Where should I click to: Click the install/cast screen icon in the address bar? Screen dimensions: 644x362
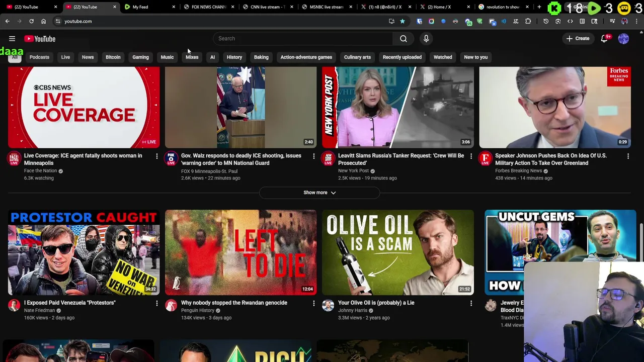click(x=391, y=21)
